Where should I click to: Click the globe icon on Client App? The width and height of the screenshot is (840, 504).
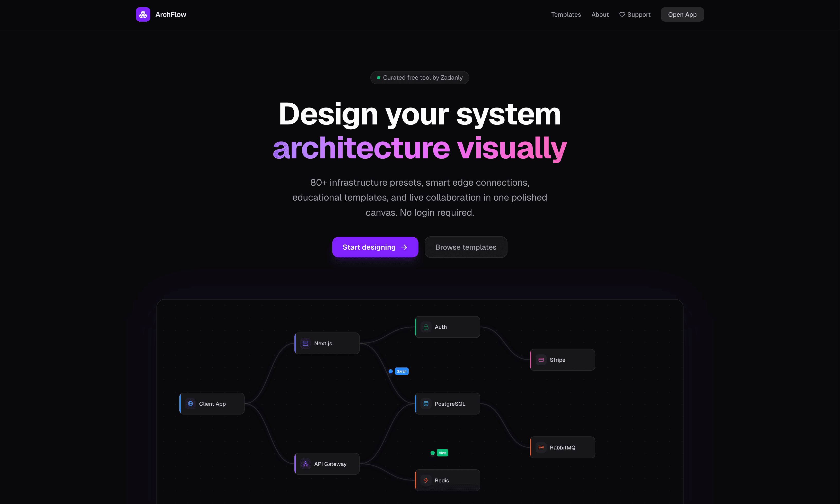tap(190, 403)
